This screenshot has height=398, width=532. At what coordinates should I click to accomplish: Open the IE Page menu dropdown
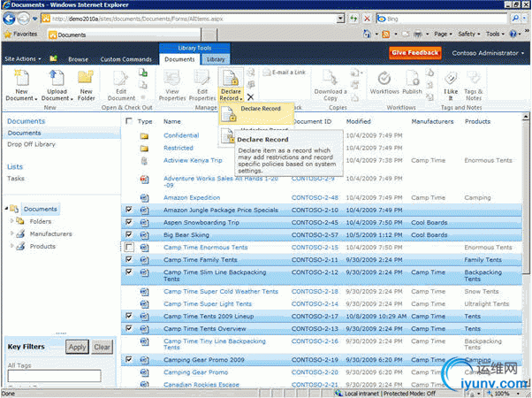coord(443,34)
